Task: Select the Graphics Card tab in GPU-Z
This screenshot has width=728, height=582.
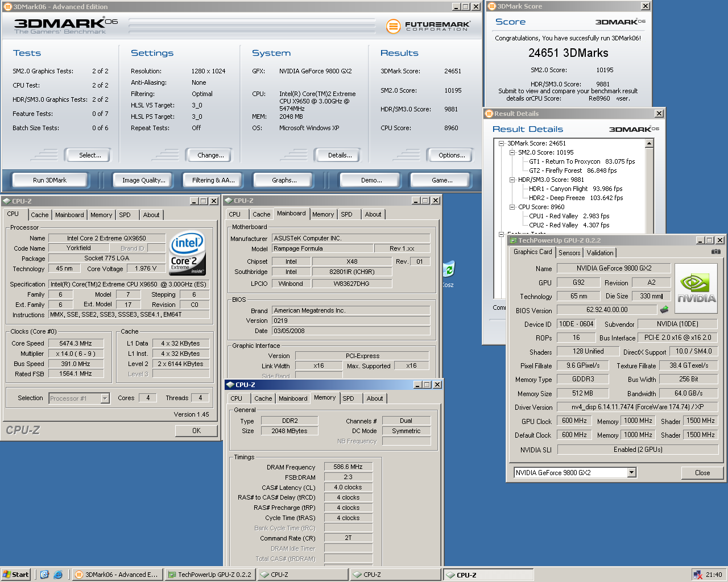Action: [532, 252]
